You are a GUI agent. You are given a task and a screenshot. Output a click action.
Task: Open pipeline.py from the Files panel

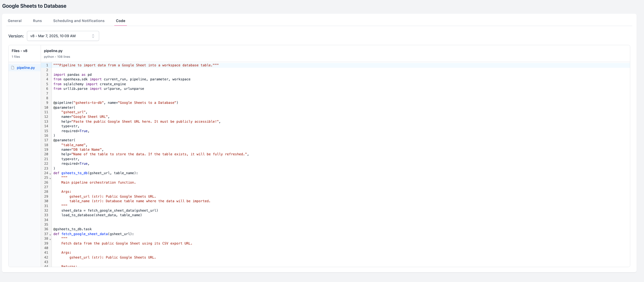tap(26, 67)
